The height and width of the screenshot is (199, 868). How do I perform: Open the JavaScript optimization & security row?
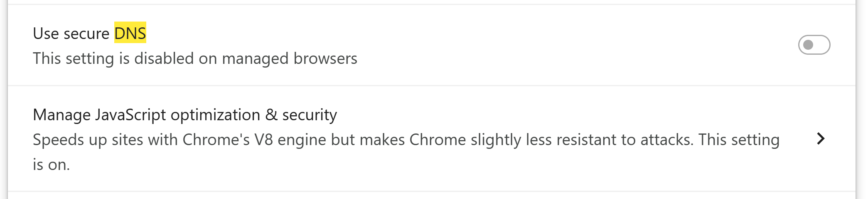(x=416, y=139)
